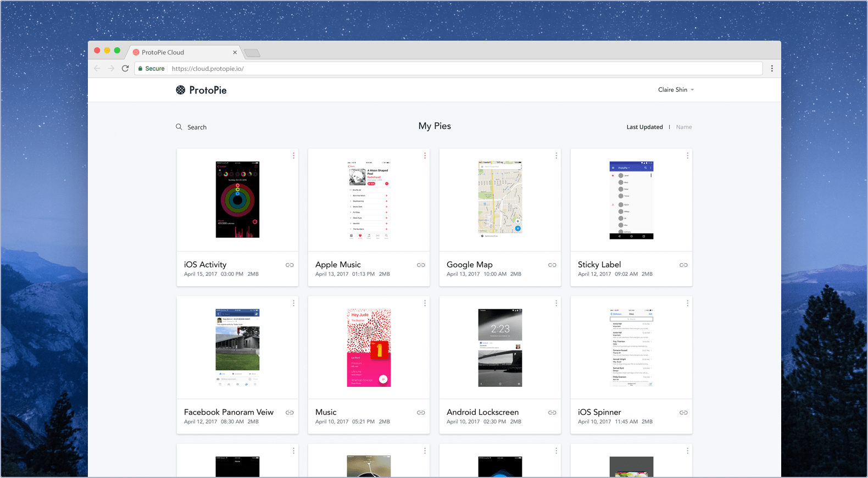The width and height of the screenshot is (868, 478).
Task: Click the iOS Spinner title
Action: click(x=599, y=412)
